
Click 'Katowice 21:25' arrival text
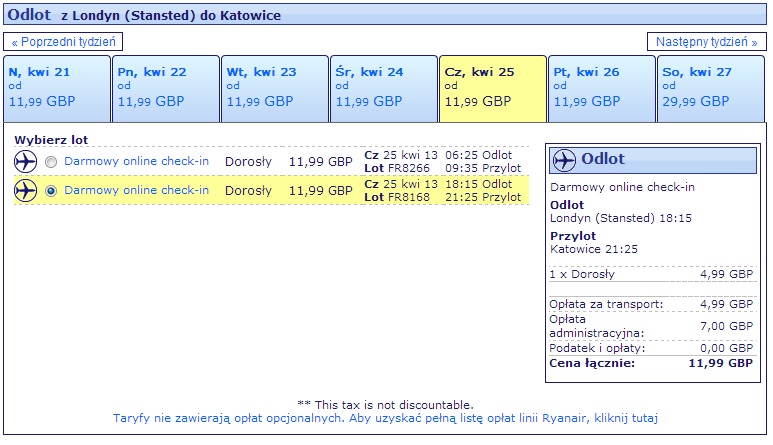click(x=594, y=249)
